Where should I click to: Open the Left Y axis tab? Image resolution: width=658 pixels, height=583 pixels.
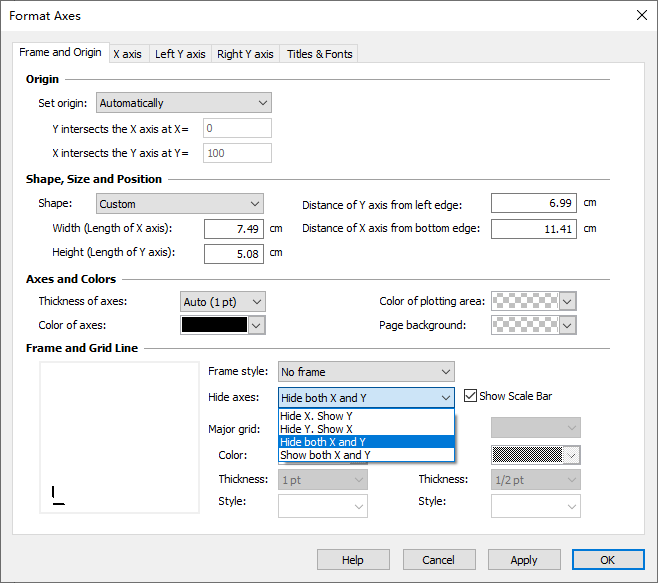tap(180, 54)
